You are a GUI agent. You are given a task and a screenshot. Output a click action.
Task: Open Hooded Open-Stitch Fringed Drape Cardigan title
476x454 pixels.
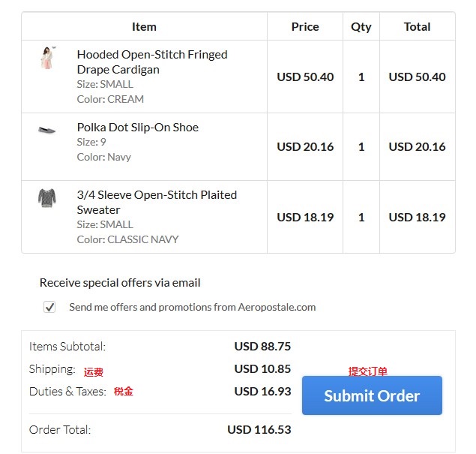152,62
